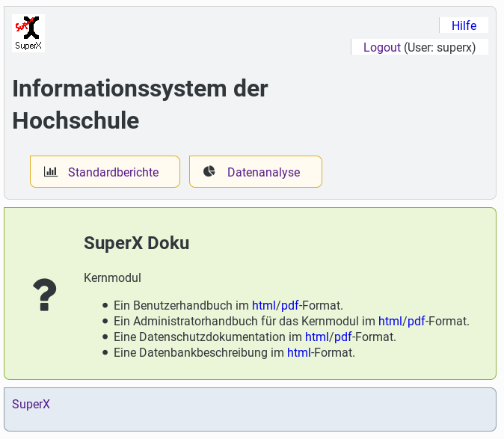
Task: Click the SuperX footer link
Action: (x=31, y=404)
